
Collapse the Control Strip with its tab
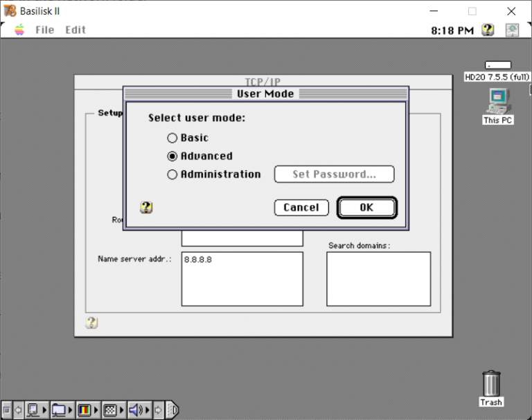coord(172,410)
